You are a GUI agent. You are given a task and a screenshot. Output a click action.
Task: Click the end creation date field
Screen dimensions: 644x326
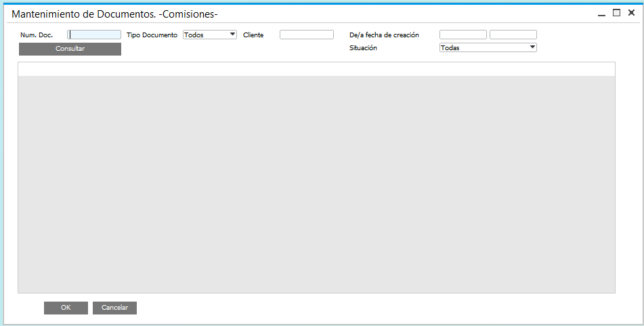click(x=513, y=35)
